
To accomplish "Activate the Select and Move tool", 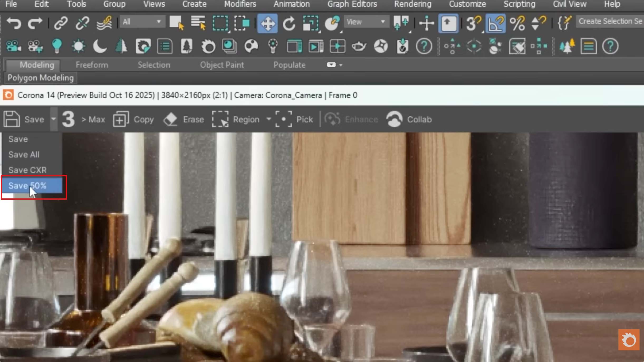I will (x=267, y=23).
